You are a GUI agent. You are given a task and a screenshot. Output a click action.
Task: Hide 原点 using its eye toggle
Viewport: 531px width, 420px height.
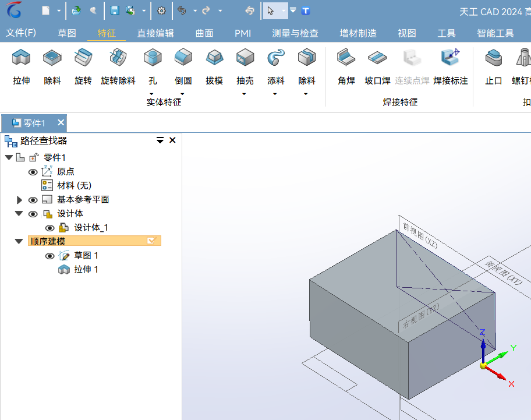click(33, 171)
